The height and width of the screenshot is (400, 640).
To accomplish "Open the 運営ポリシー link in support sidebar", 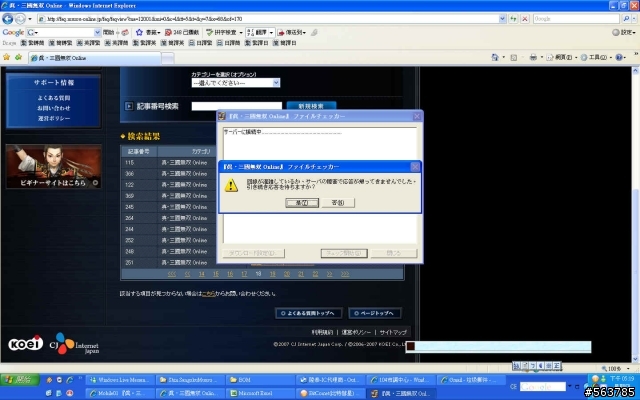I will coord(53,118).
